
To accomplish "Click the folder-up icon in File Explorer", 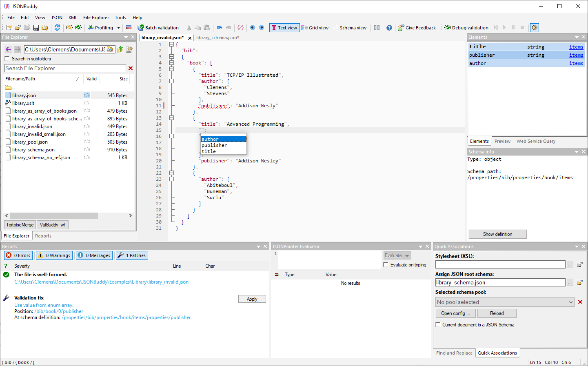I will [120, 49].
